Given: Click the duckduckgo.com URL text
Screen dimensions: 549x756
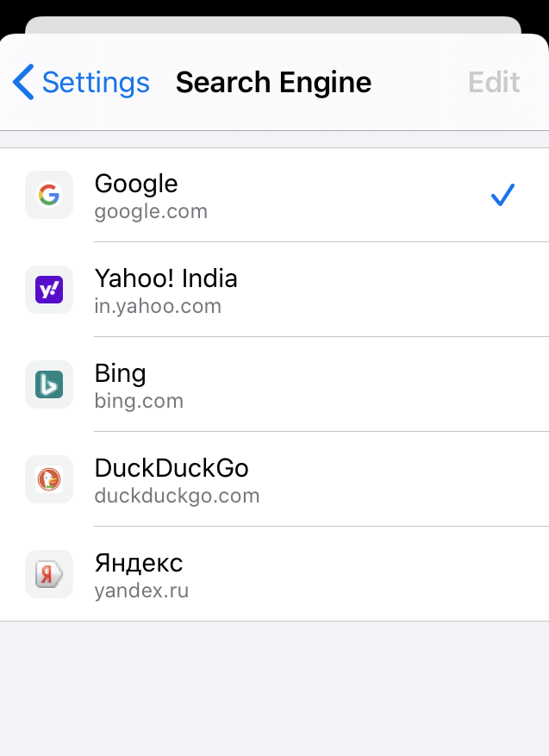Looking at the screenshot, I should 177,496.
